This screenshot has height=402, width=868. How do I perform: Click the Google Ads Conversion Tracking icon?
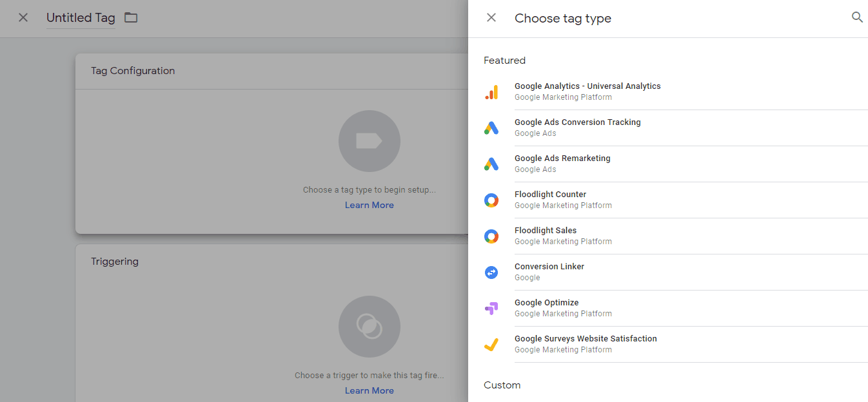491,128
